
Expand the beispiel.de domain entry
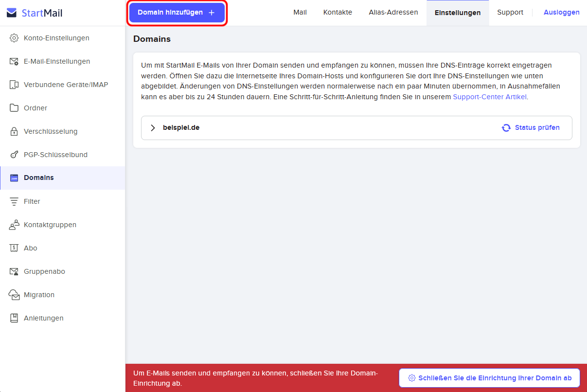click(153, 127)
